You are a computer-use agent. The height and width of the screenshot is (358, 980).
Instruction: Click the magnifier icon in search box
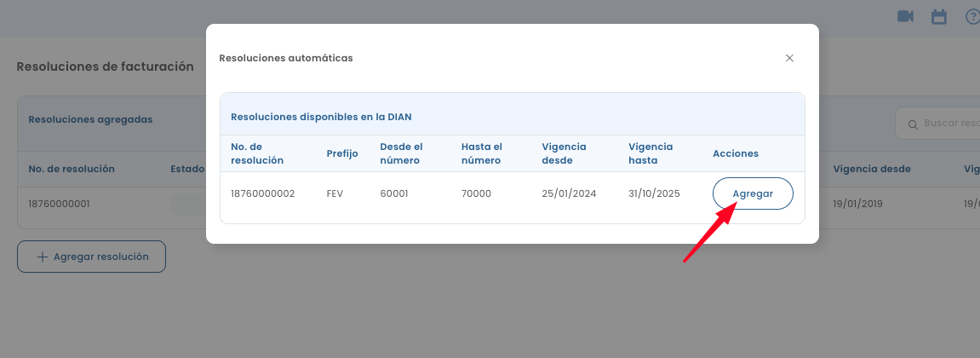point(913,124)
